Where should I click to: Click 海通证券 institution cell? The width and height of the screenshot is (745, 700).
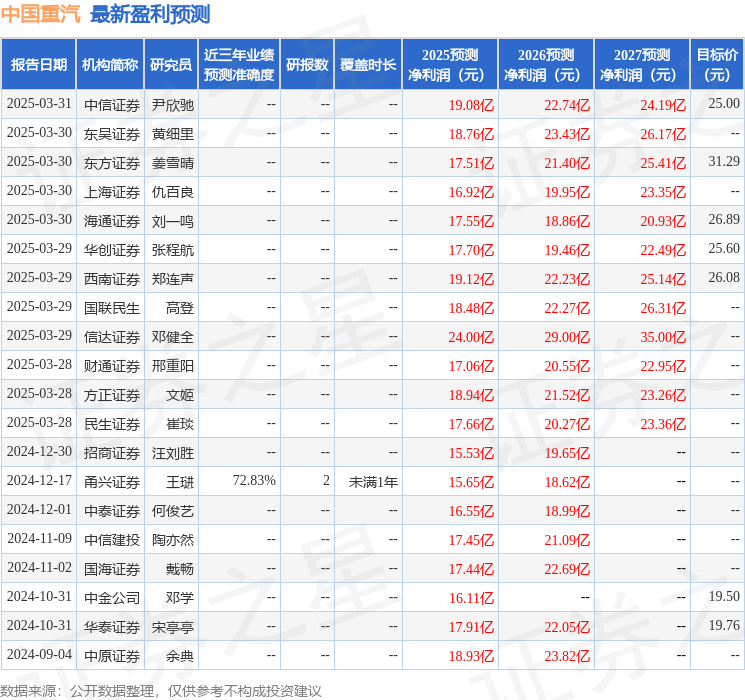pyautogui.click(x=112, y=221)
